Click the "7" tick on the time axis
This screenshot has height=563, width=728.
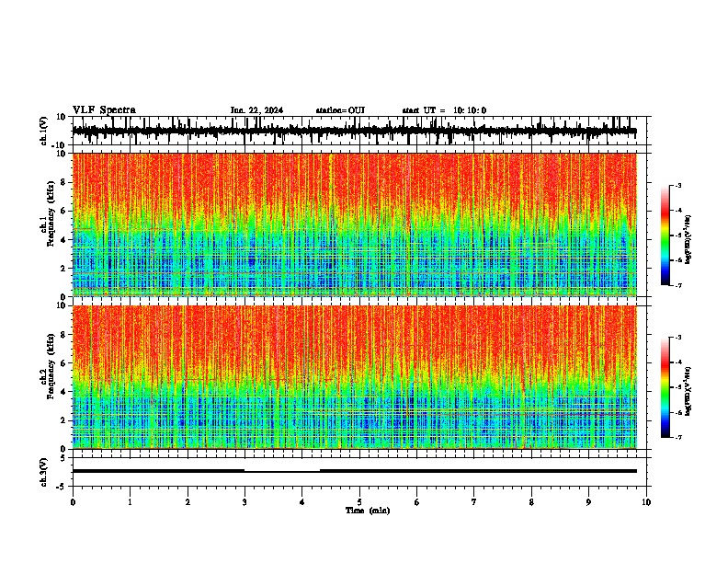474,502
